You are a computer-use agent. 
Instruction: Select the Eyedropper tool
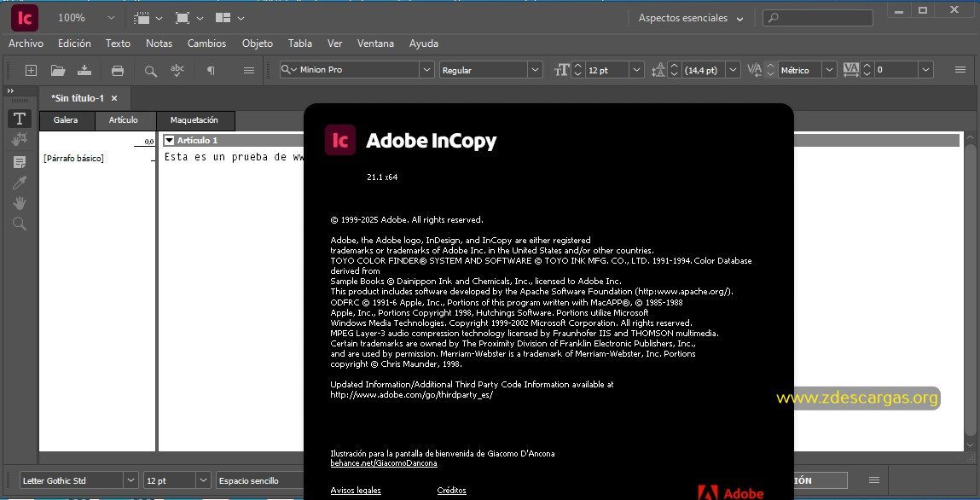point(20,183)
